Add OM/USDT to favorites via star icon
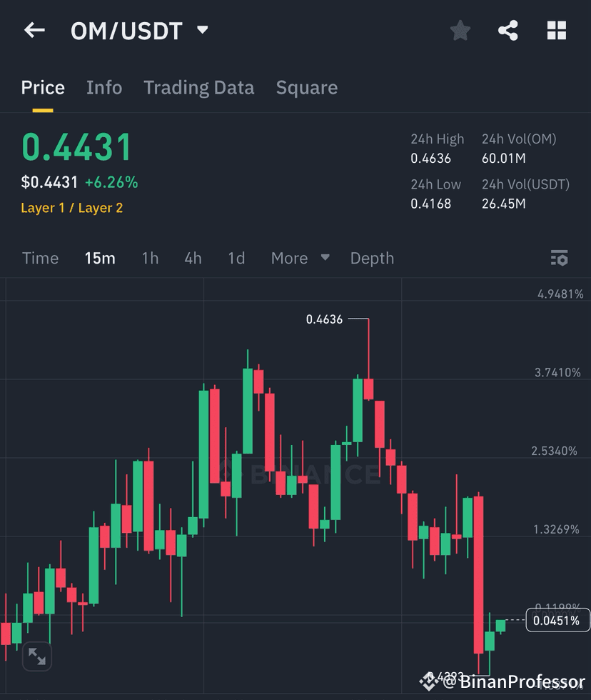Screen dimensions: 591x700 460,30
